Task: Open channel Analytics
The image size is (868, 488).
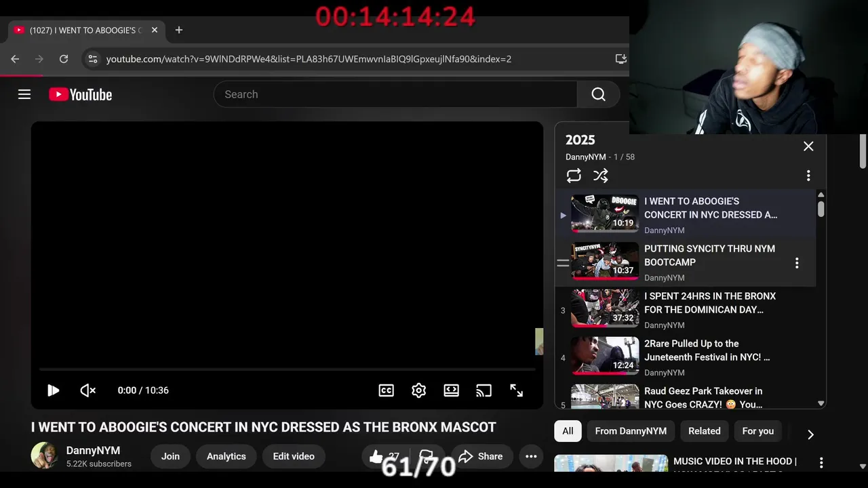Action: click(226, 456)
